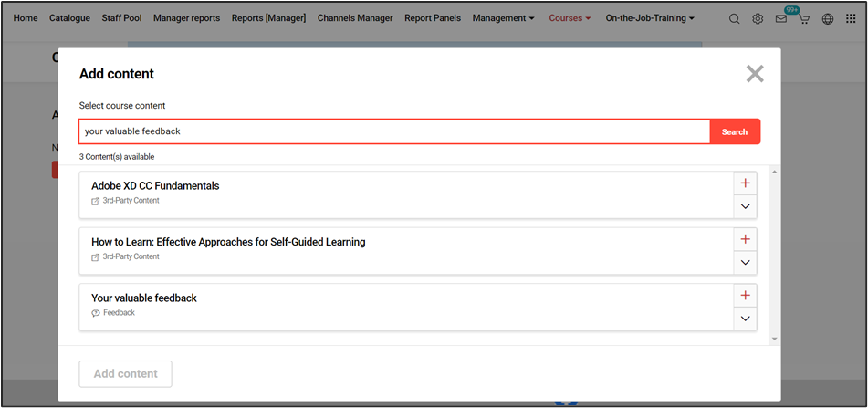This screenshot has height=408, width=868.
Task: Click the globe language icon
Action: click(828, 18)
